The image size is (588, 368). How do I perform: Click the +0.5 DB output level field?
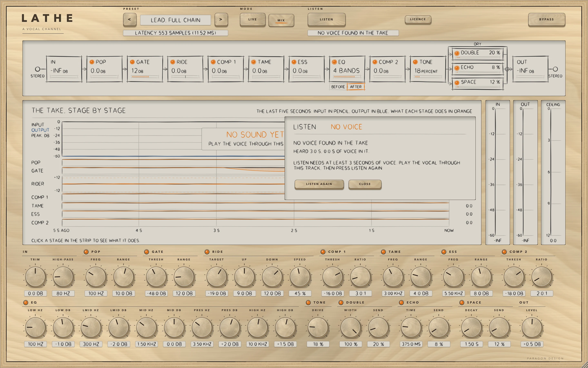coord(532,344)
